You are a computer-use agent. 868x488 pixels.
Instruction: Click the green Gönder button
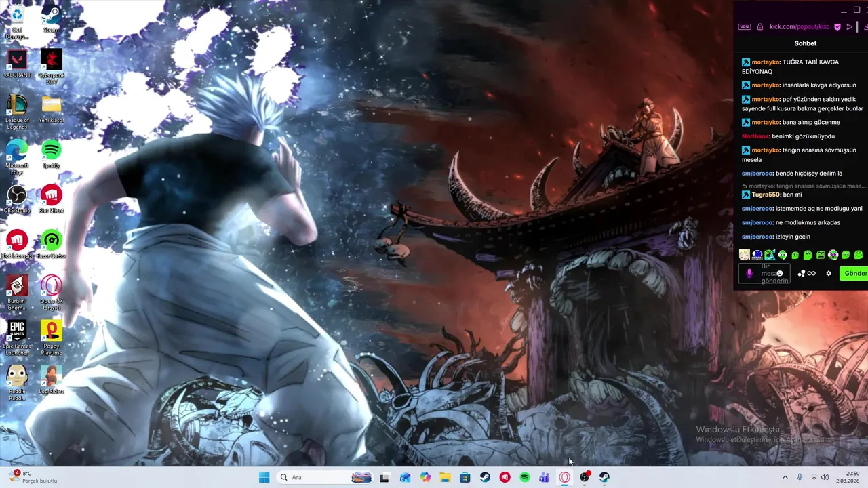point(854,273)
